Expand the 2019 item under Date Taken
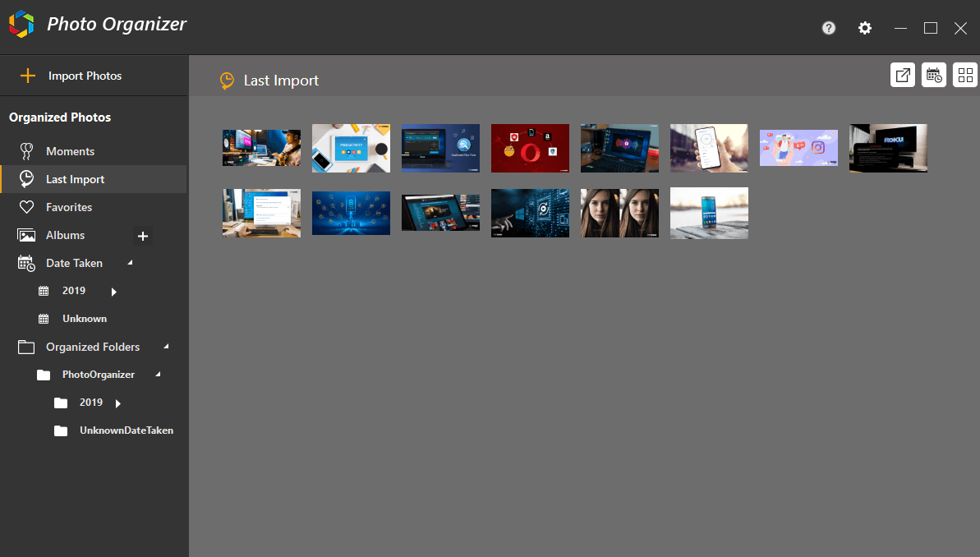 coord(113,291)
